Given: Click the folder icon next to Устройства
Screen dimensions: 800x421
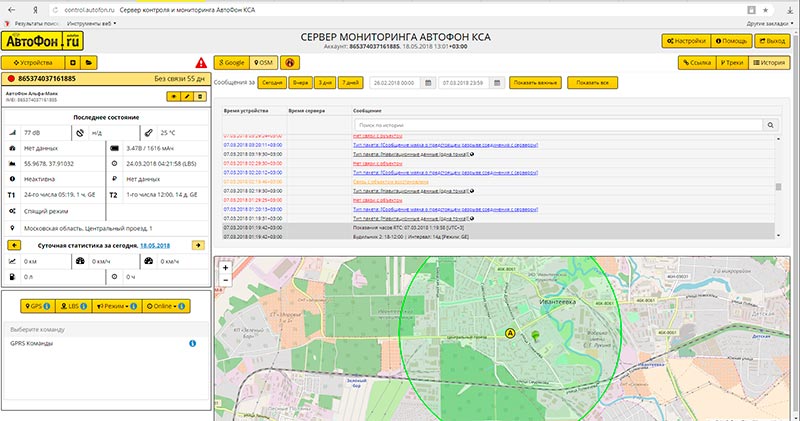Looking at the screenshot, I should (x=89, y=63).
